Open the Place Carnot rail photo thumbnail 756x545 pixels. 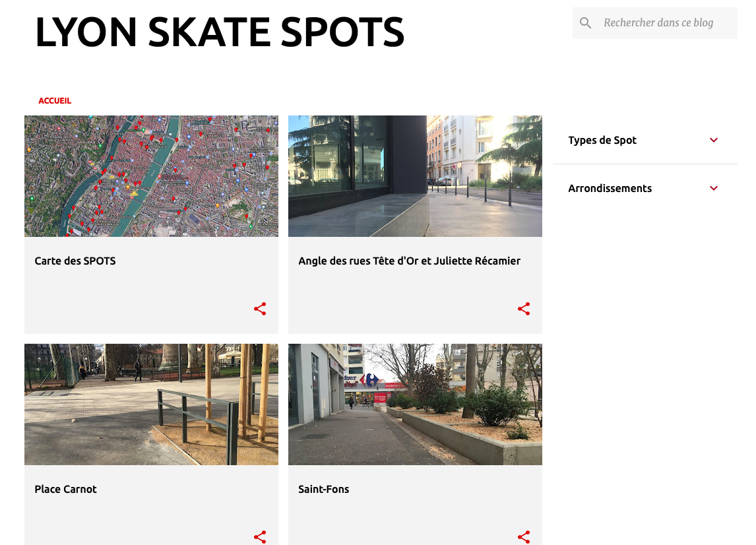151,404
